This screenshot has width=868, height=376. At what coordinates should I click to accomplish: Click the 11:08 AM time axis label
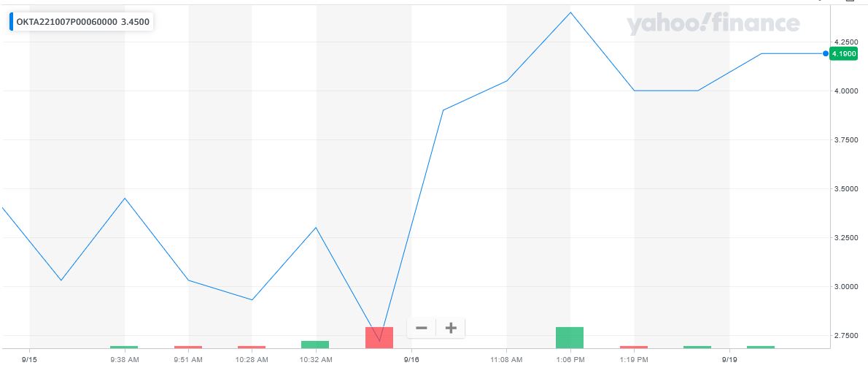[x=506, y=359]
